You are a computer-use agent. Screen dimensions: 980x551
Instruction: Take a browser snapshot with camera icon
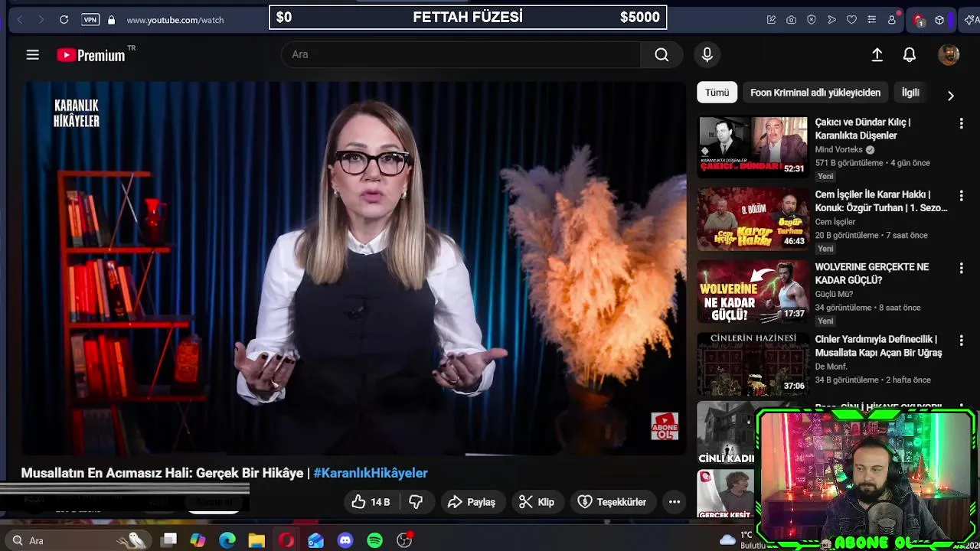pos(792,20)
